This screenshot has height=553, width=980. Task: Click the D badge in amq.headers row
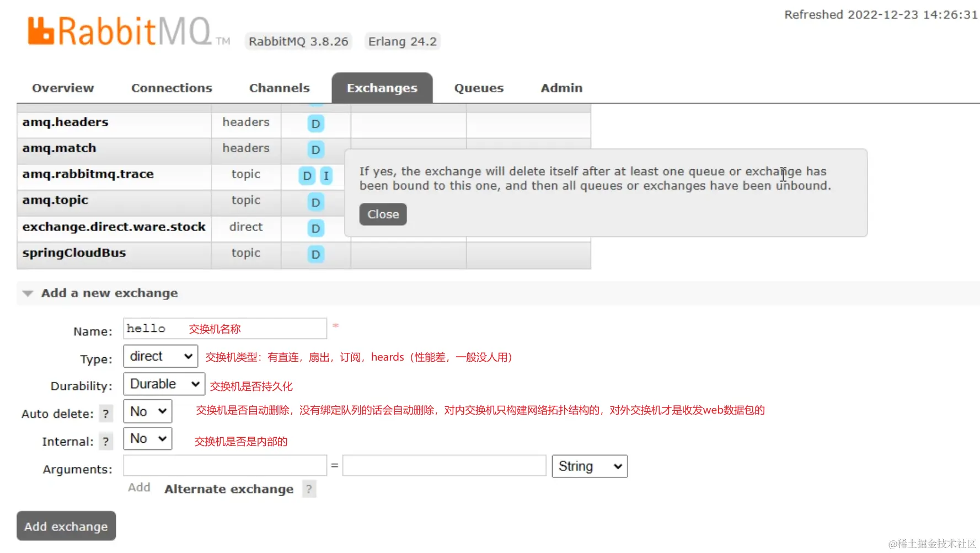[315, 124]
